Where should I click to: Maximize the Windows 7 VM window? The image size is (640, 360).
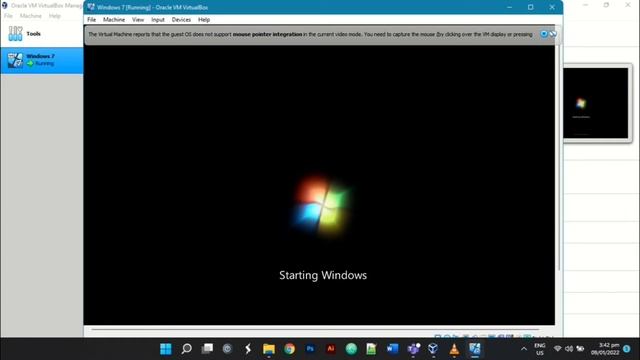tap(531, 7)
